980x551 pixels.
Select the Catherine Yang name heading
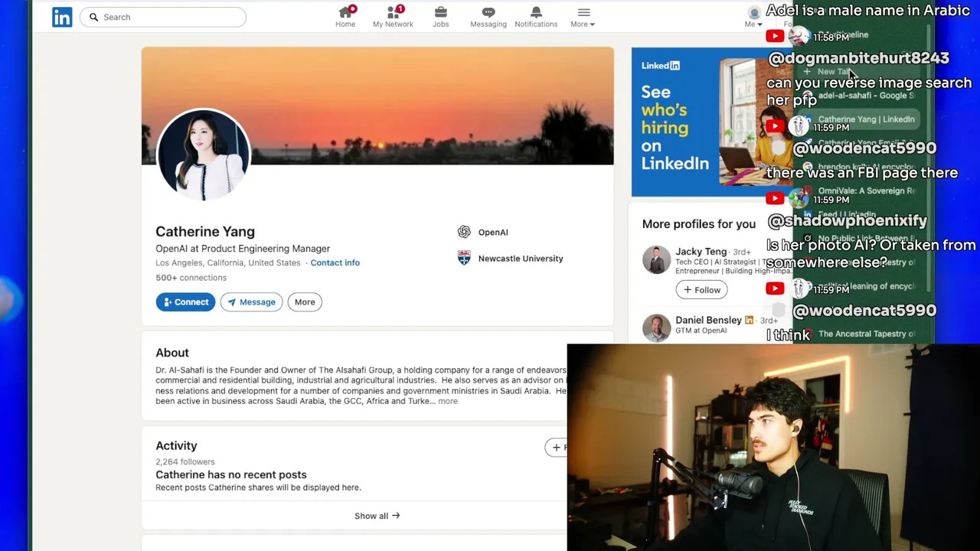point(205,232)
